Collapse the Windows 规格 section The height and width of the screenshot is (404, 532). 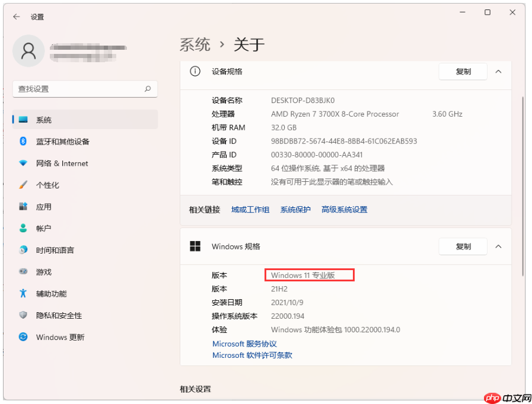[498, 246]
